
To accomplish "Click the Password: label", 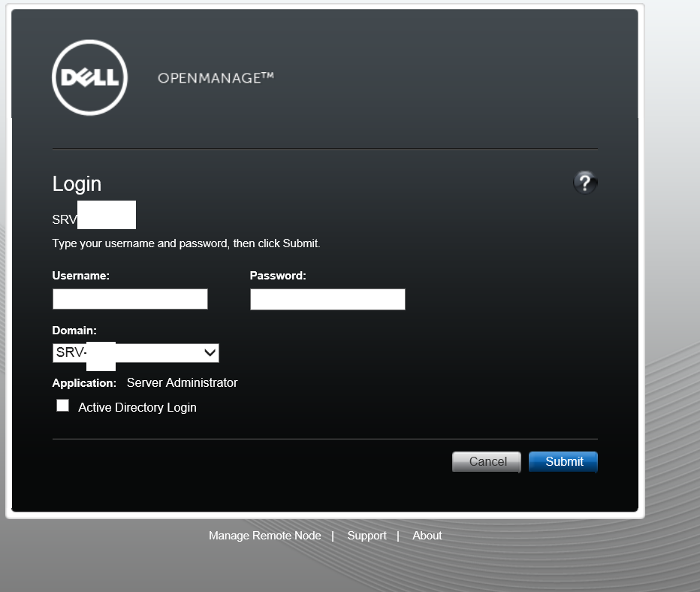I will click(x=278, y=276).
